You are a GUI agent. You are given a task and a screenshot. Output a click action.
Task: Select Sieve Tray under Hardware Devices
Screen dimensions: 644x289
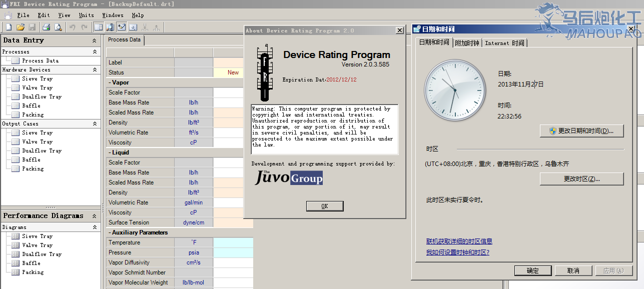[x=37, y=78]
